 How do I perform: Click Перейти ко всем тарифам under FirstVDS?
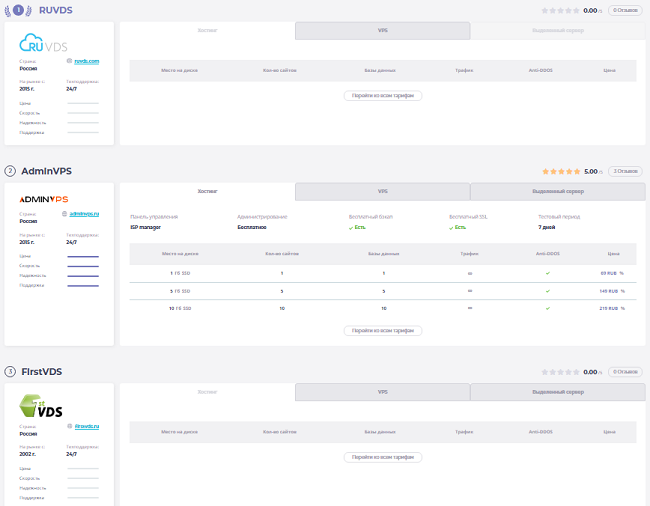(383, 457)
